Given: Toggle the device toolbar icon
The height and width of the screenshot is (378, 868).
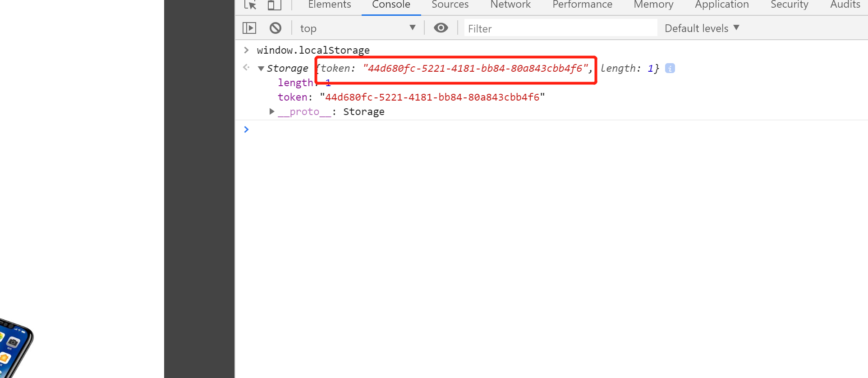Looking at the screenshot, I should click(x=274, y=5).
